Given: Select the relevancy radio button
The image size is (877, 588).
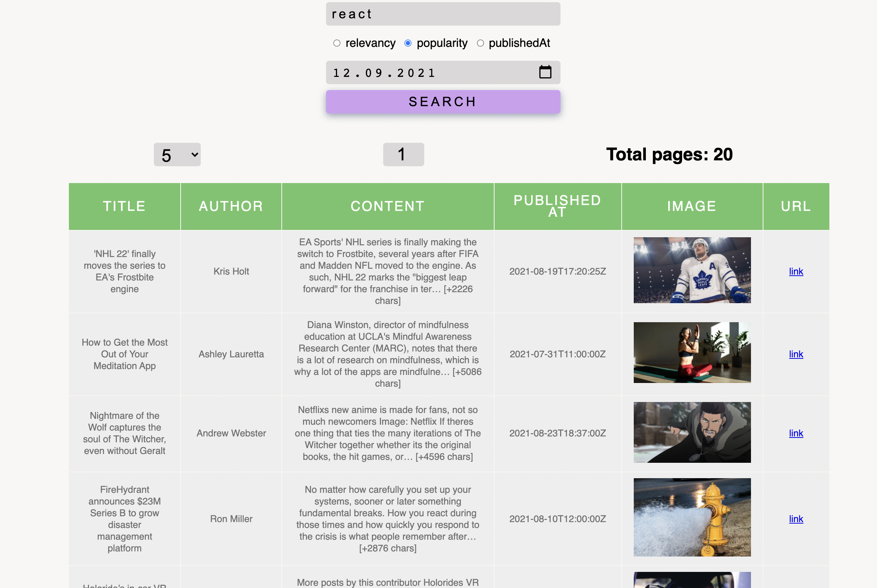Looking at the screenshot, I should tap(336, 43).
